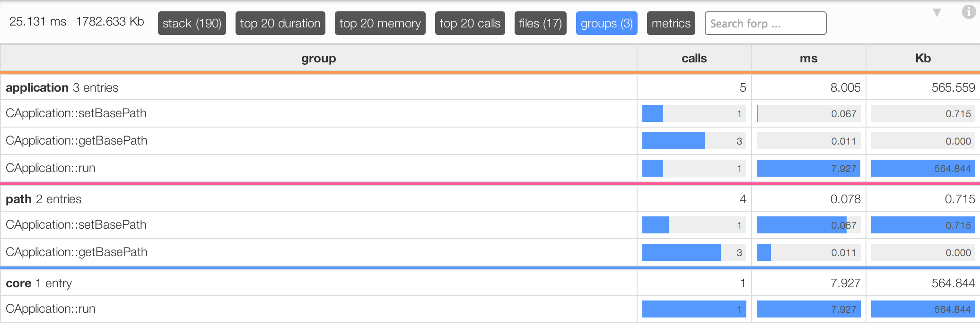Click the gray down-triangle dropdown icon
This screenshot has width=980, height=326.
tap(936, 13)
